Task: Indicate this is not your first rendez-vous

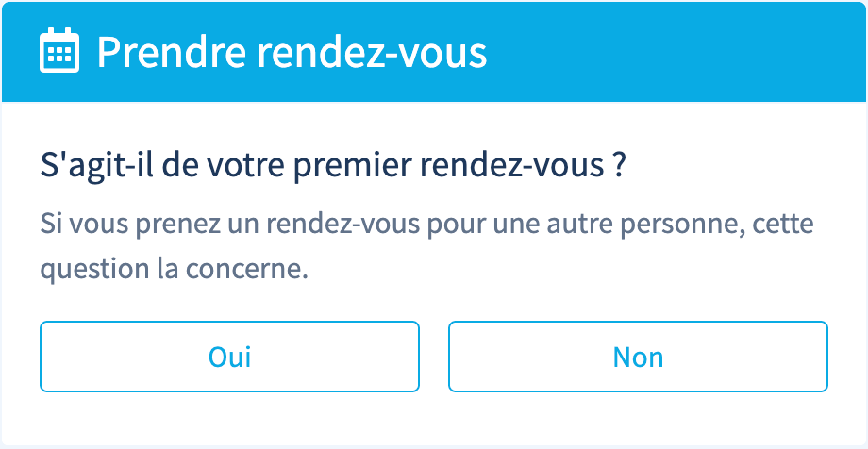Action: click(x=638, y=357)
